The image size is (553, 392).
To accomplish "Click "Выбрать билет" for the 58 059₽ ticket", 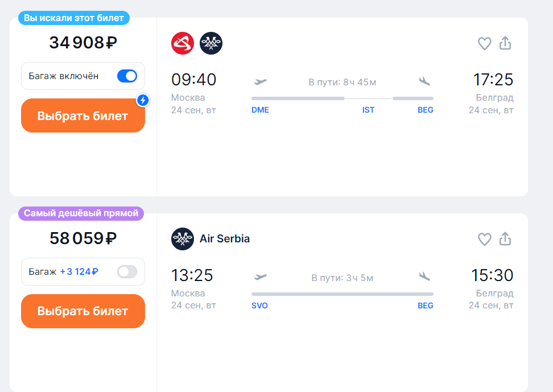I will click(83, 311).
